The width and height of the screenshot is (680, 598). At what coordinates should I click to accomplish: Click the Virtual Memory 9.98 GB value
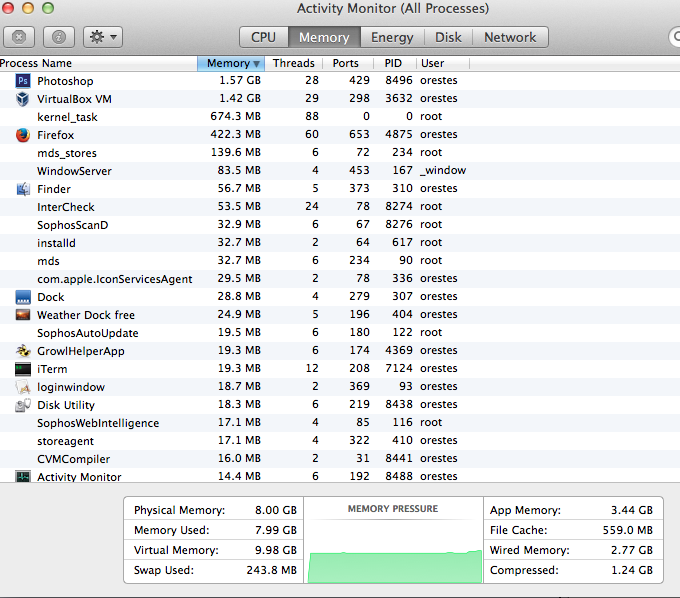[x=276, y=550]
